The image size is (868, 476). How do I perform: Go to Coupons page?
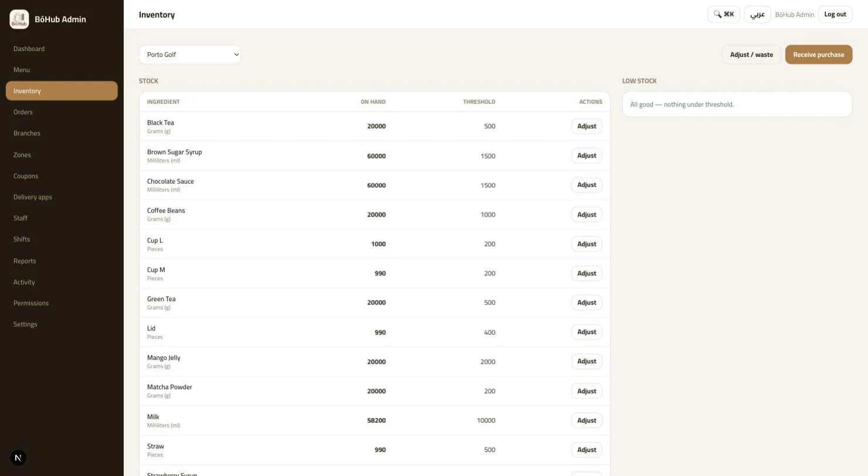tap(62, 176)
